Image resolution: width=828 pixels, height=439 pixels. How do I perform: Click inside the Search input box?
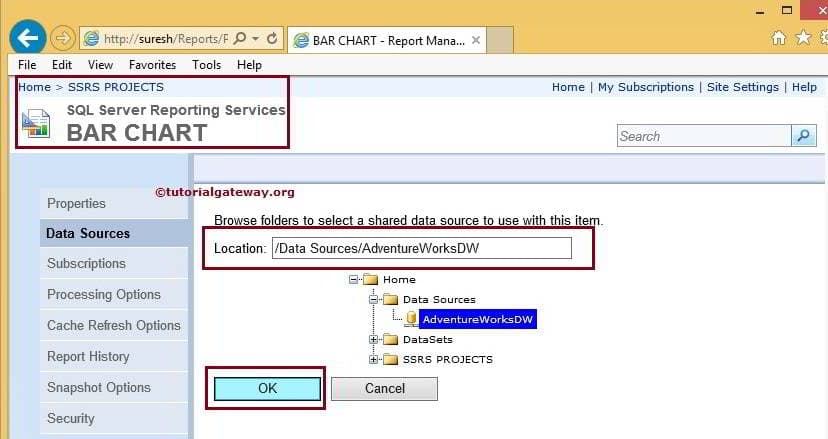coord(704,136)
